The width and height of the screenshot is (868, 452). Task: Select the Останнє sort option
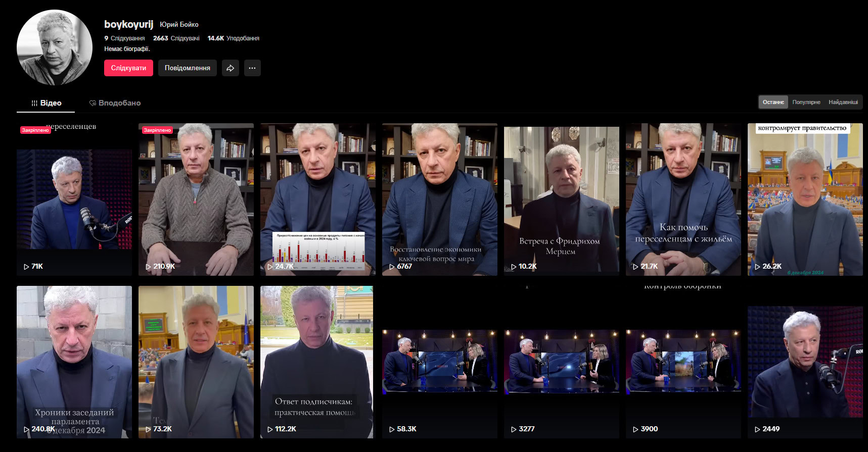pyautogui.click(x=773, y=102)
